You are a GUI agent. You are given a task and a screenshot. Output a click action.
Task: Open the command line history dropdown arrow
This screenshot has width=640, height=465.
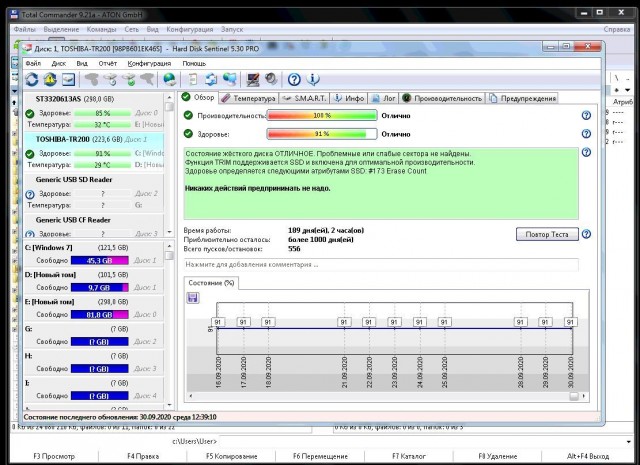click(x=628, y=441)
